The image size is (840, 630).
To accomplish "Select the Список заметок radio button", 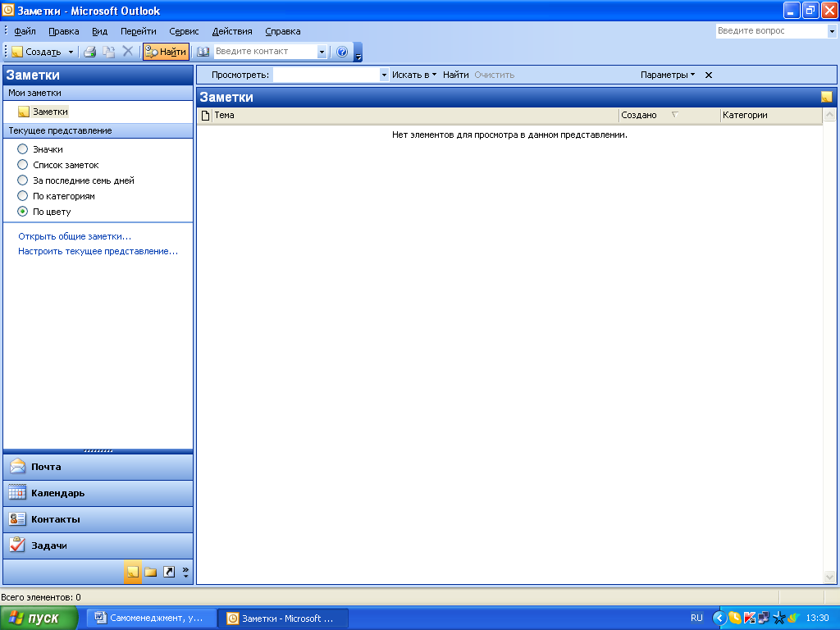I will point(22,164).
